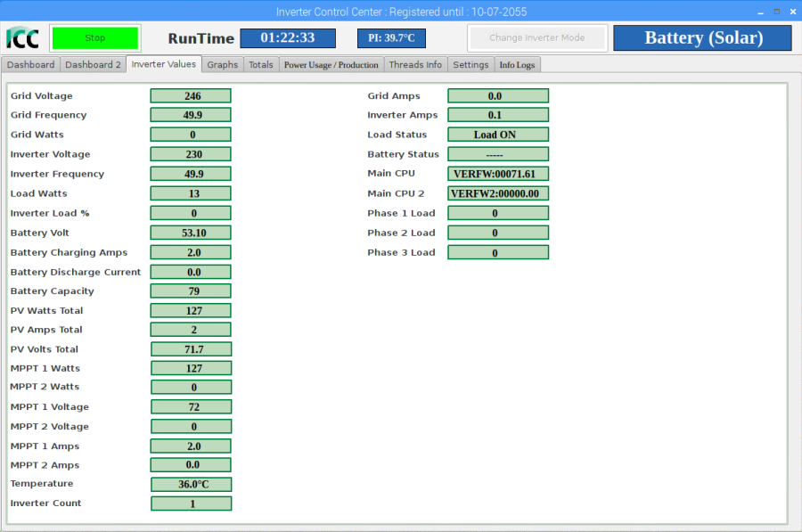Select the Grid Voltage value field
The width and height of the screenshot is (802, 532).
coord(191,96)
